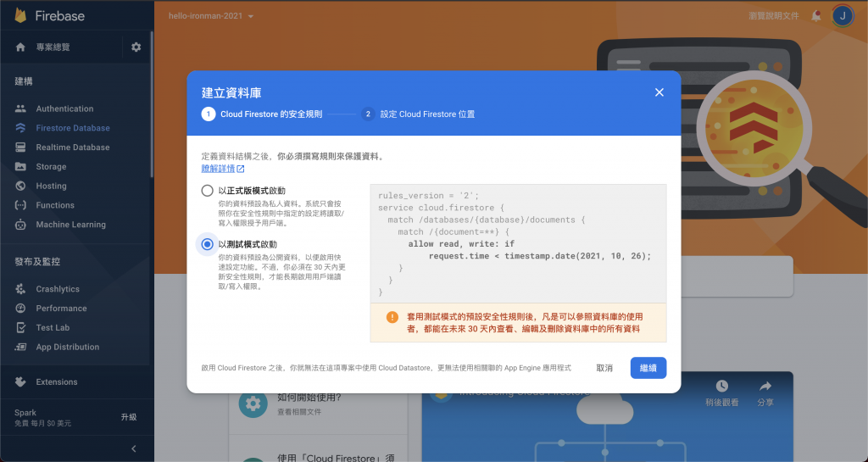Screen dimensions: 868x462
Task: Open notifications bell icon
Action: pos(816,15)
